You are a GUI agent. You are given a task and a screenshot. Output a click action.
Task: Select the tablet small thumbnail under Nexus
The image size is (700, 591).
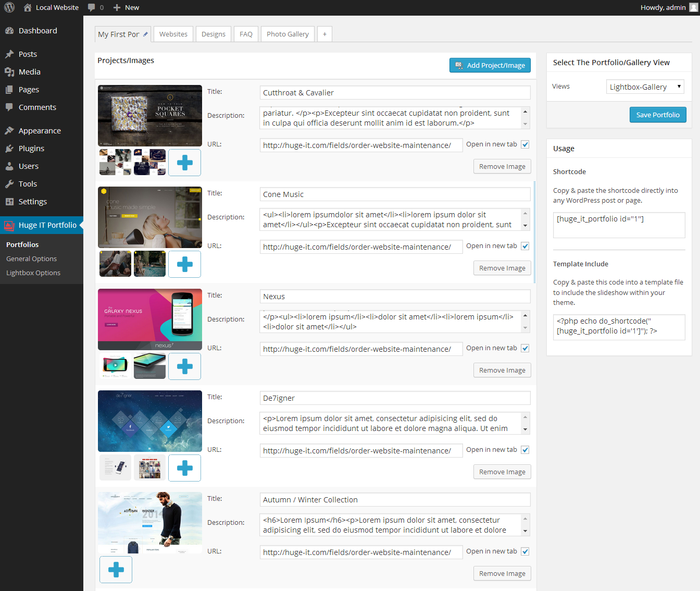[149, 366]
